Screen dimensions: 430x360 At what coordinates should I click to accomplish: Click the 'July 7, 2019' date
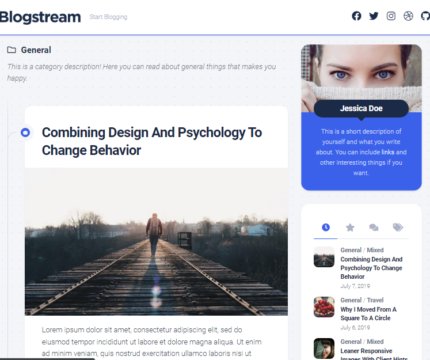pos(355,286)
